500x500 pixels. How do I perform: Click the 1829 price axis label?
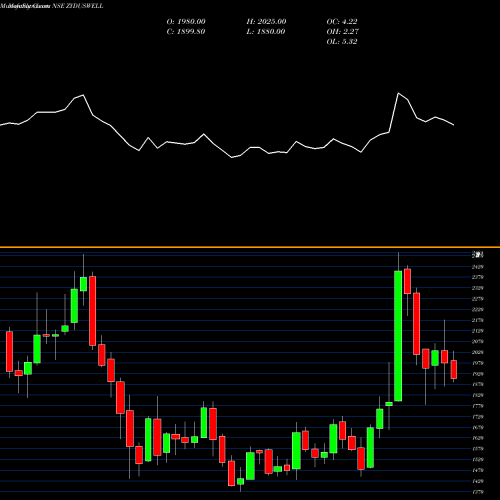click(x=478, y=395)
